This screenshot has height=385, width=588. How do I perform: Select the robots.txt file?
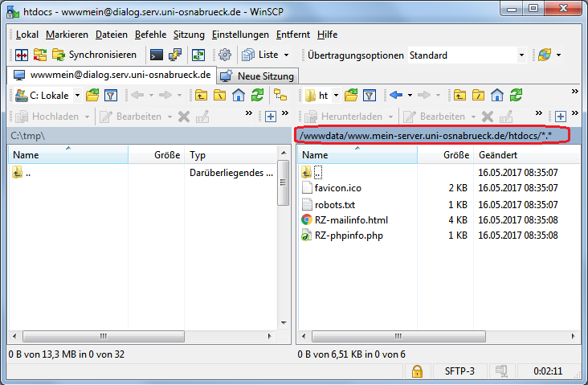335,204
